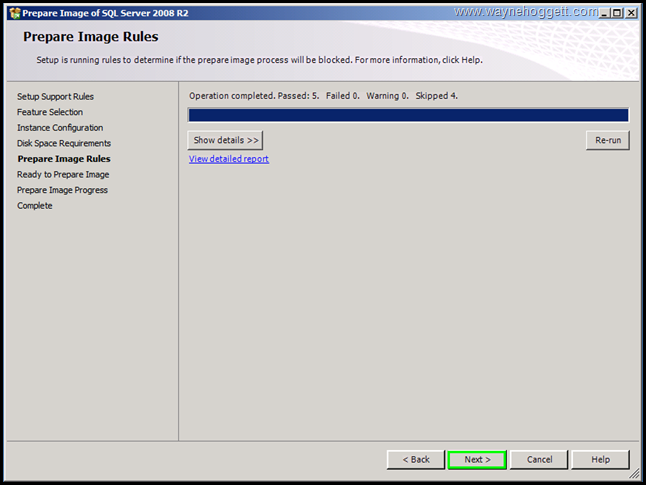Minimize the setup window
The width and height of the screenshot is (646, 485).
(x=604, y=13)
